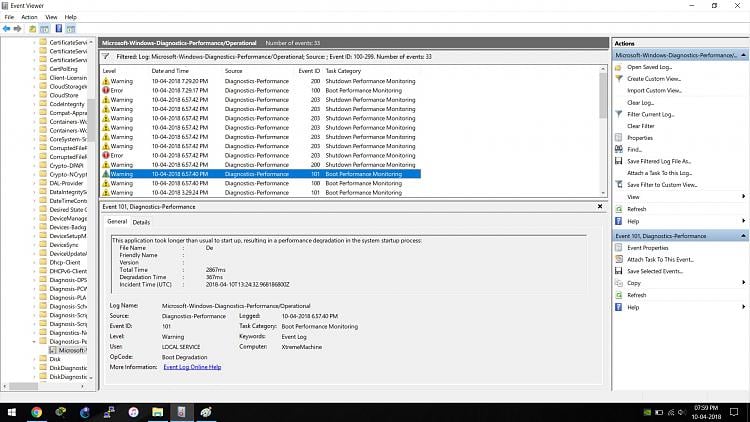This screenshot has width=750, height=422.
Task: Open Chrome from taskbar
Action: (x=36, y=412)
